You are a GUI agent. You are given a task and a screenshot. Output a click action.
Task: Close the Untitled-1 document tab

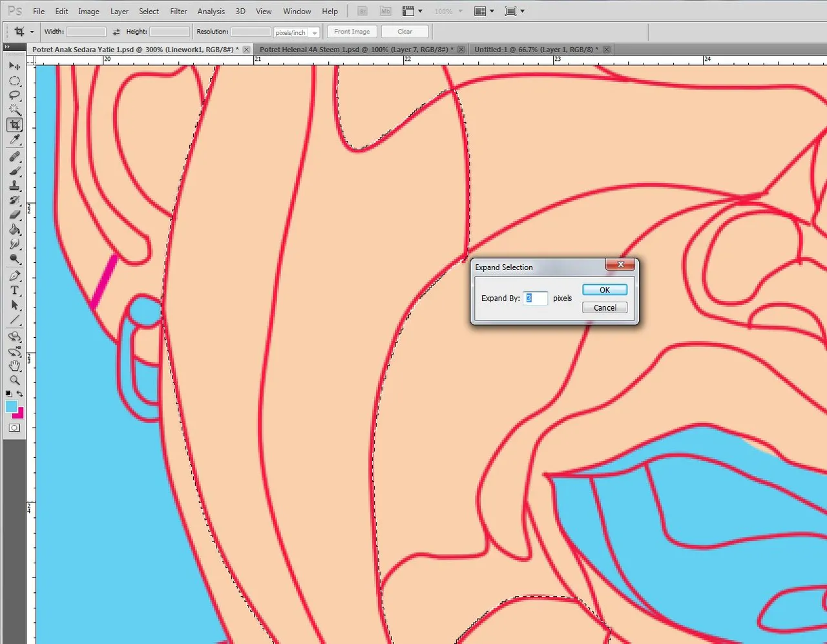pyautogui.click(x=606, y=49)
